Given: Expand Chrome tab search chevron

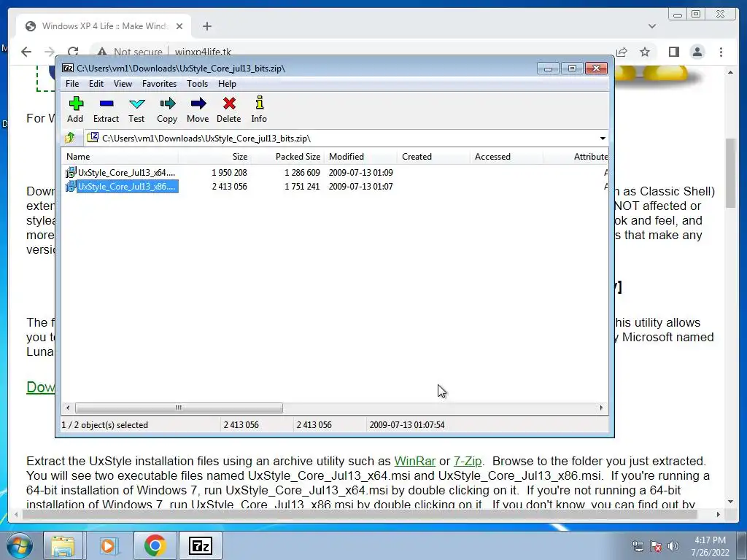Looking at the screenshot, I should 652,26.
